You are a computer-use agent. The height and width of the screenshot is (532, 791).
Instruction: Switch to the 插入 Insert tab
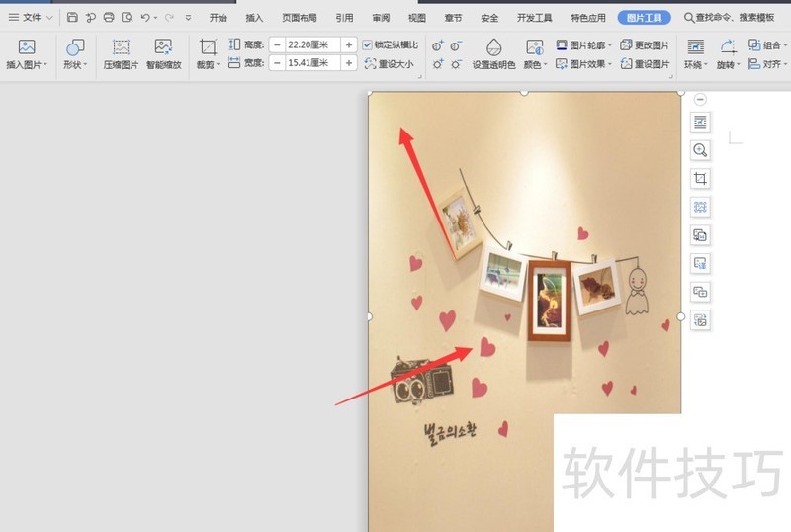[254, 18]
